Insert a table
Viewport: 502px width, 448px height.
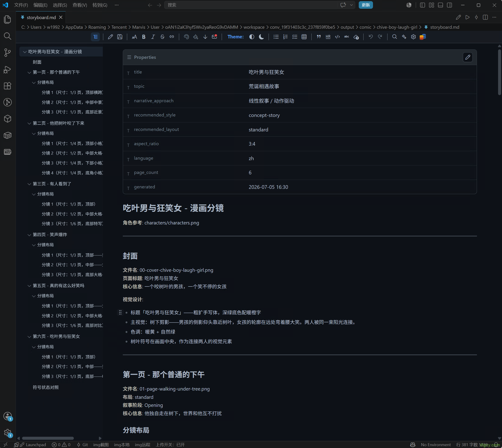point(304,37)
